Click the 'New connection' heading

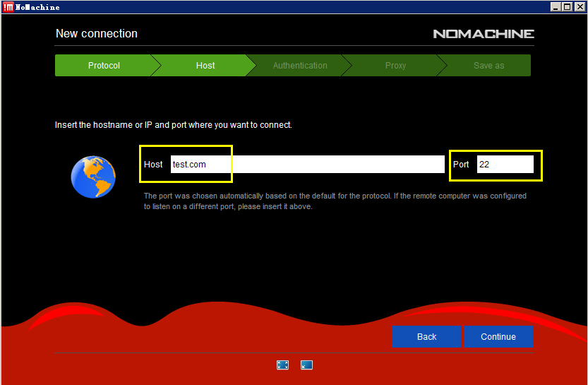click(x=97, y=33)
